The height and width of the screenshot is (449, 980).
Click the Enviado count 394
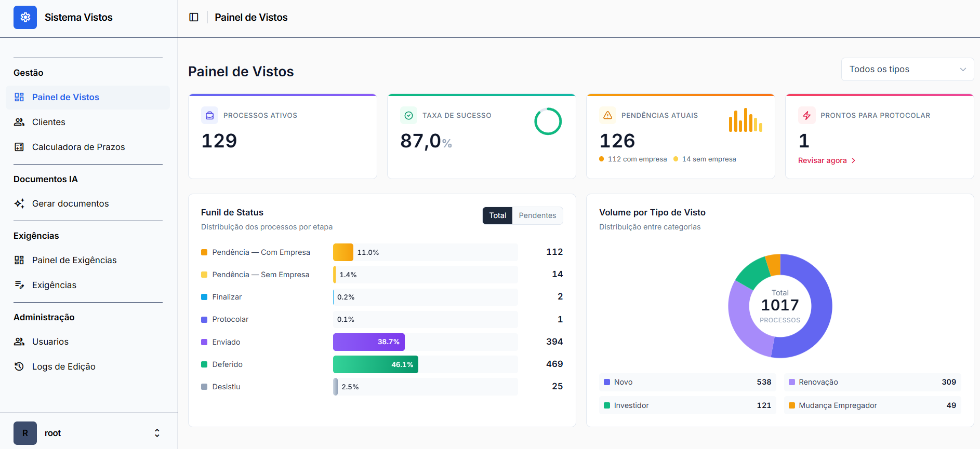554,342
